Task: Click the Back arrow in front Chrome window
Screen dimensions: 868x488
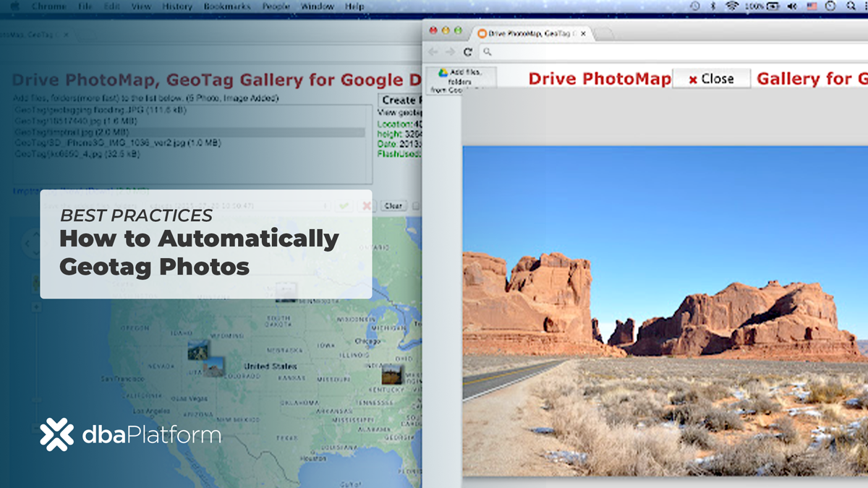Action: coord(433,52)
